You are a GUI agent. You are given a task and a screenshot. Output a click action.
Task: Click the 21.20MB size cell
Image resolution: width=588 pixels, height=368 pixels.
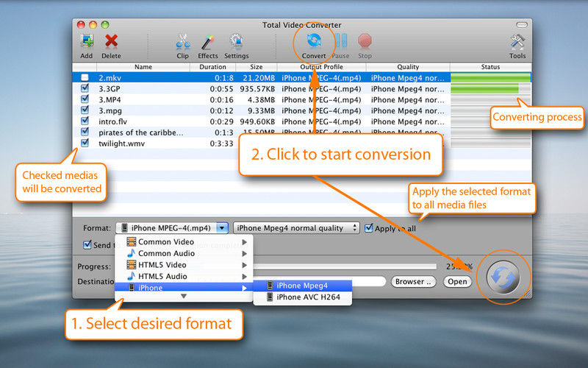point(259,78)
